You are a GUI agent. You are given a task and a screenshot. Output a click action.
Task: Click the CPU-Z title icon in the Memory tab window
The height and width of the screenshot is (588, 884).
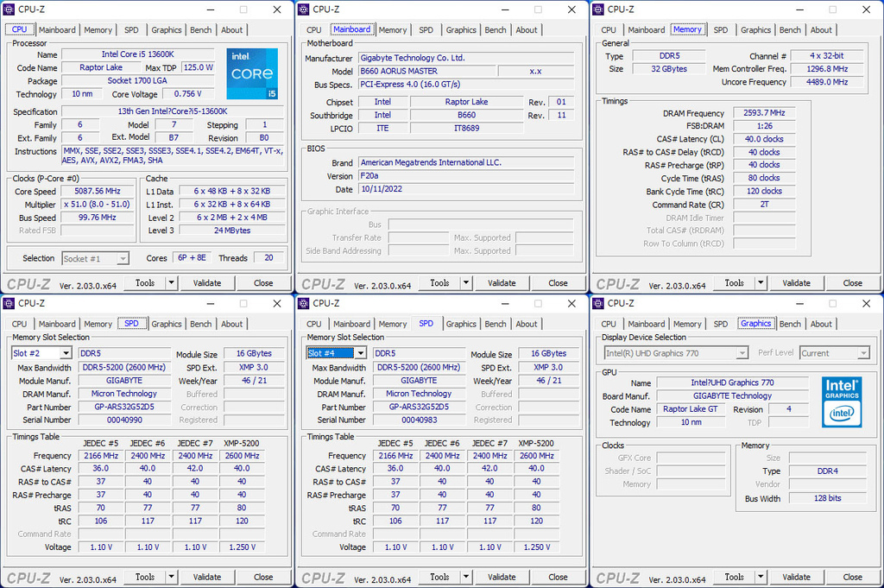pyautogui.click(x=598, y=9)
